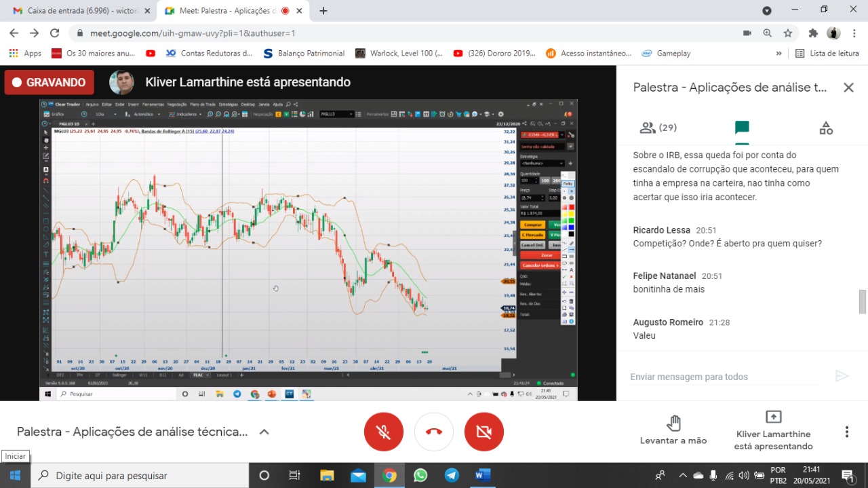Reload the Google Meet page

[55, 33]
